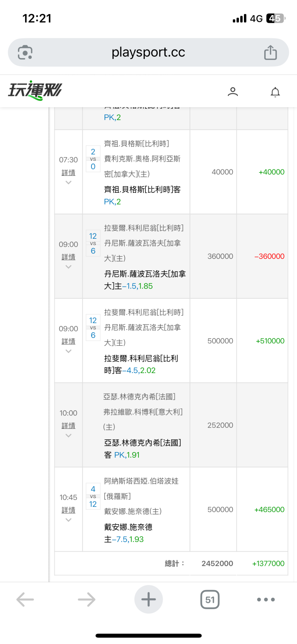This screenshot has height=644, width=297.
Task: Tap the 2 vs 0 score box
Action: (93, 159)
